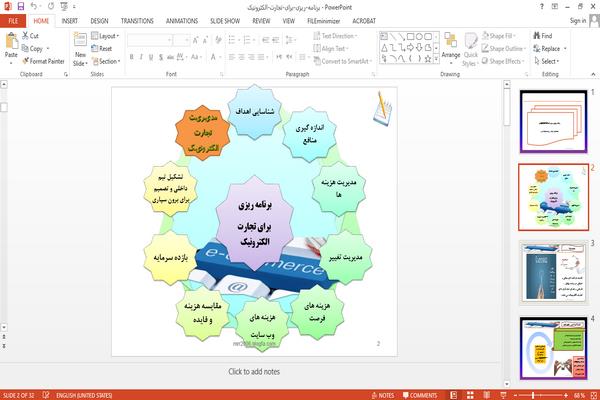Start Slide Show from status bar
This screenshot has width=600, height=400.
(503, 395)
